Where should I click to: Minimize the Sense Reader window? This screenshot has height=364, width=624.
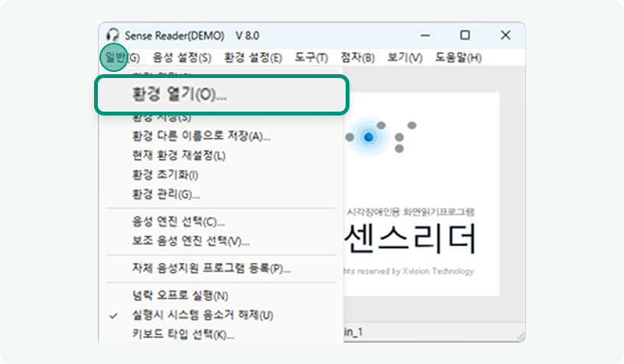(x=425, y=35)
